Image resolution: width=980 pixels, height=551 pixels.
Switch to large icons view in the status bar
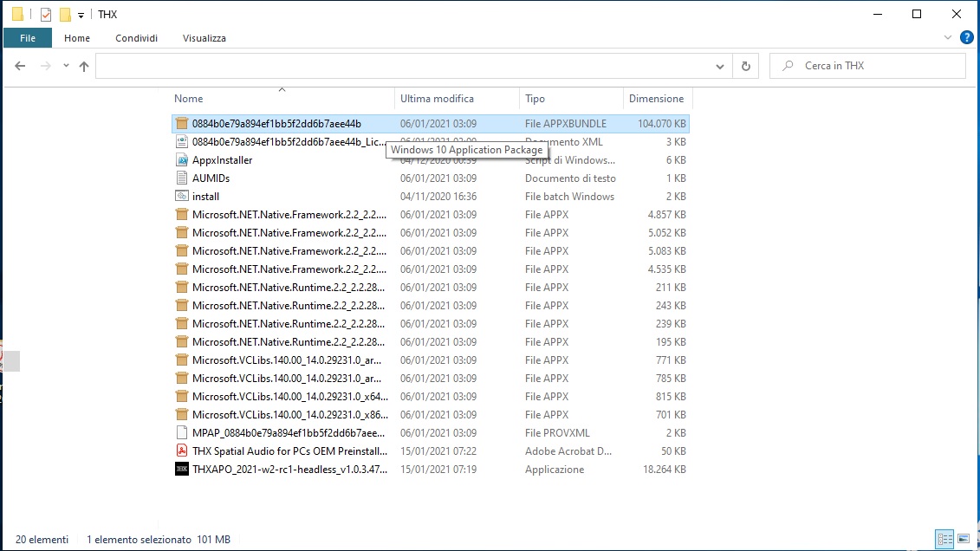[964, 539]
